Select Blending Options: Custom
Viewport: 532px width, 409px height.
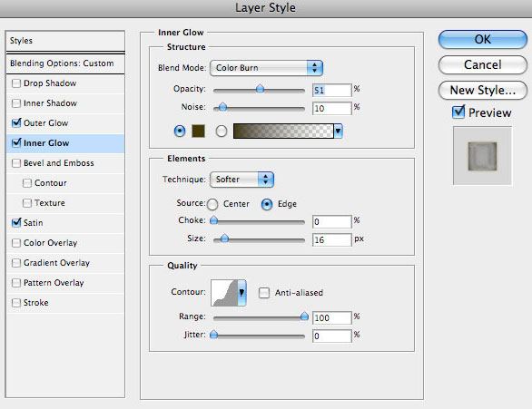(65, 63)
